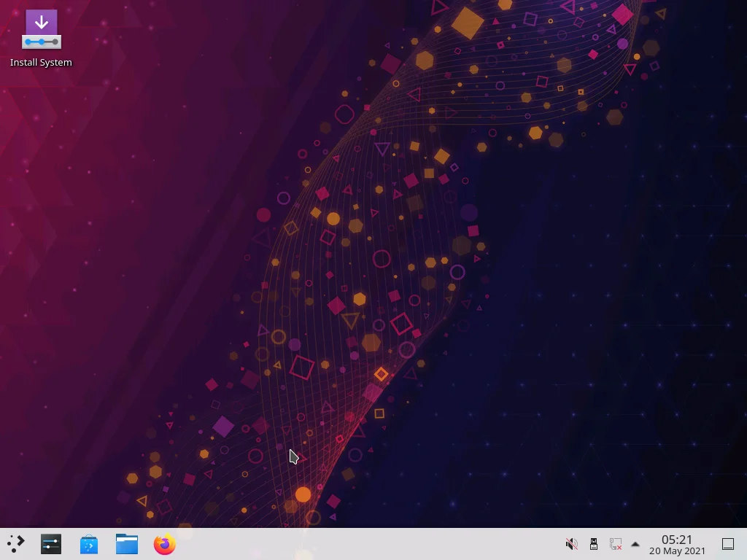Screen dimensions: 747x560
Task: Launch System Settings from the panel
Action: tap(51, 544)
